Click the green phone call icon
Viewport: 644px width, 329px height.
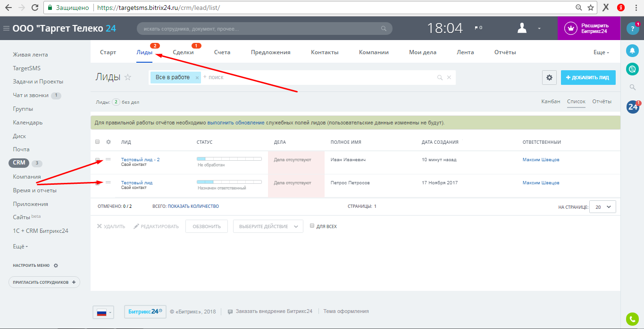click(632, 319)
